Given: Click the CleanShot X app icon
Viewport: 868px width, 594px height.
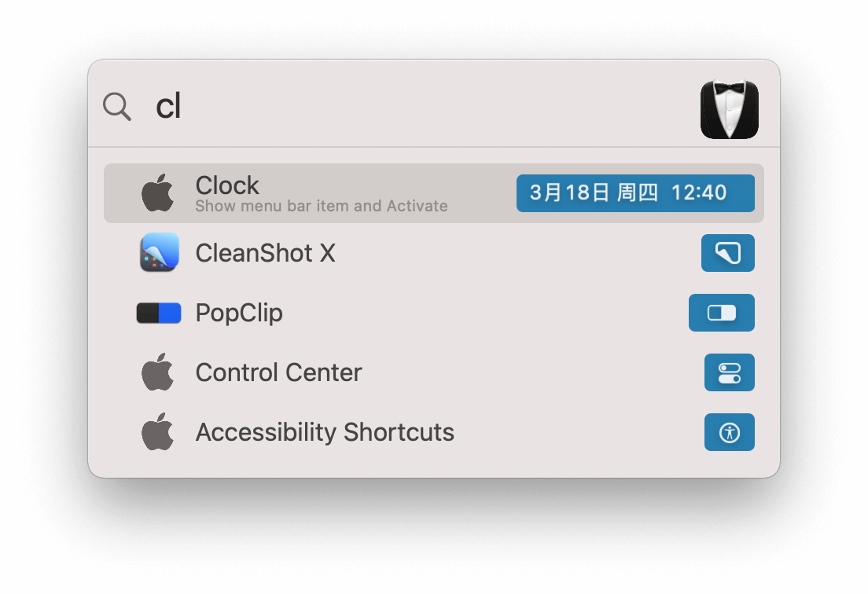Looking at the screenshot, I should [160, 252].
